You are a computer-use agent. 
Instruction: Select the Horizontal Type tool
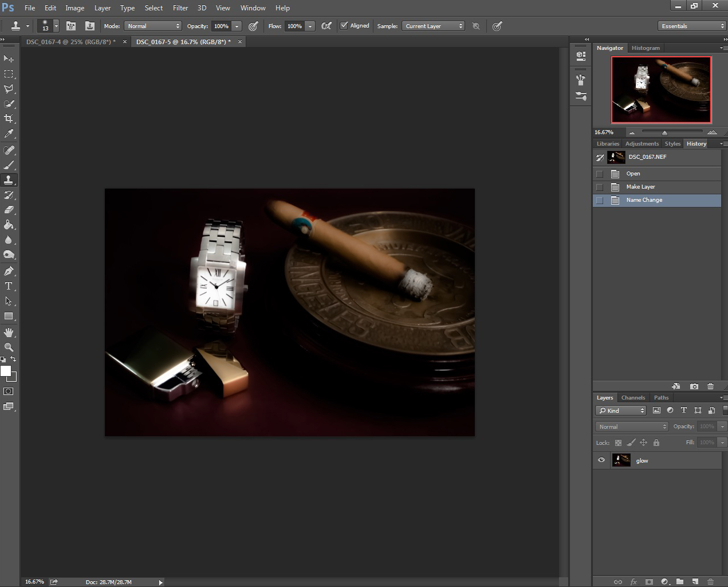pos(9,286)
